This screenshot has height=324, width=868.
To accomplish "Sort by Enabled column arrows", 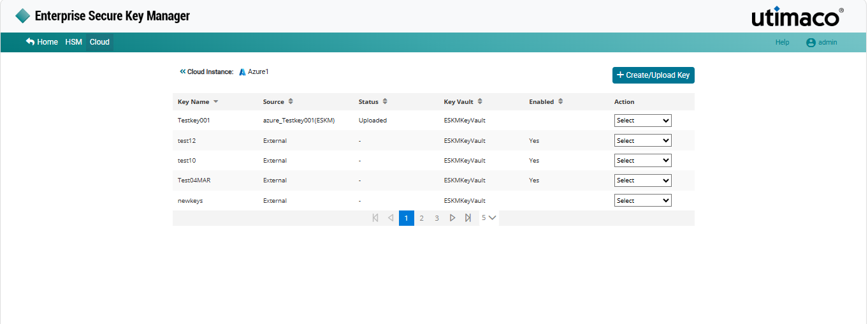I will 560,101.
